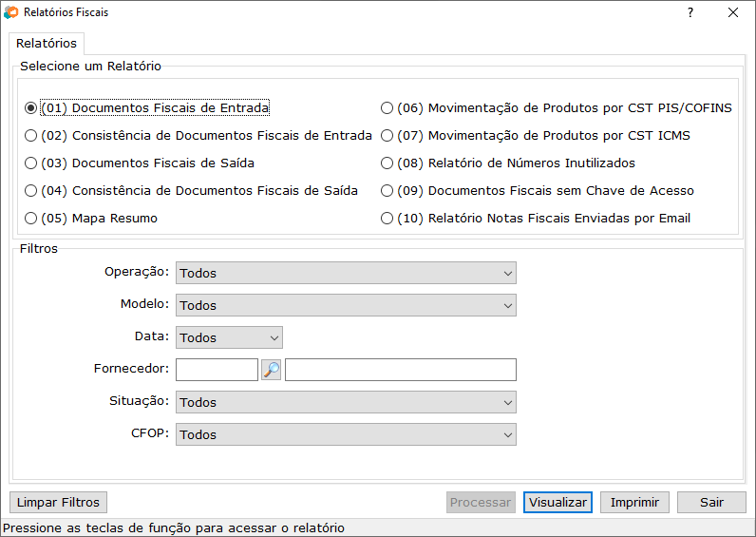The image size is (756, 537).
Task: Click the Imprimir button
Action: (x=634, y=503)
